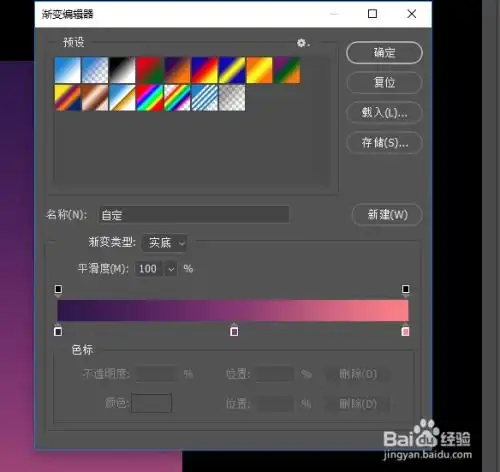This screenshot has height=472, width=500.
Task: Select the orange, yellow, orange gradient preset
Action: coord(259,70)
